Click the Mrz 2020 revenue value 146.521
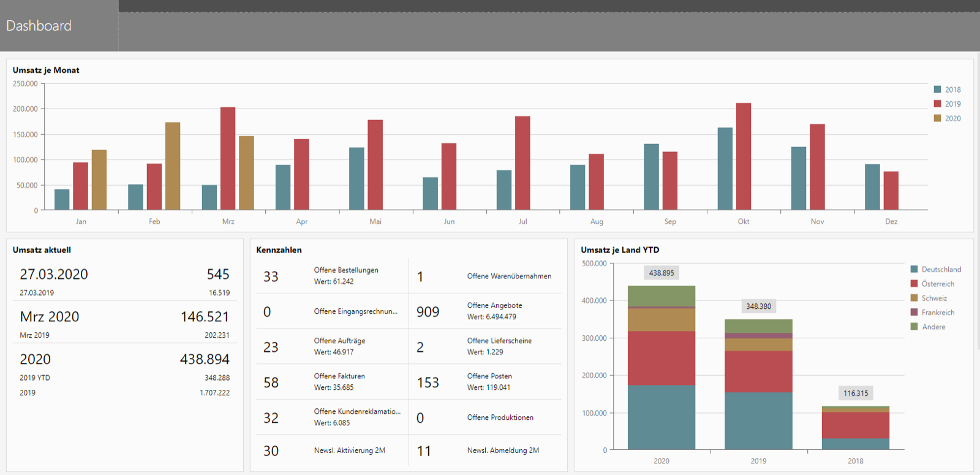 (205, 317)
